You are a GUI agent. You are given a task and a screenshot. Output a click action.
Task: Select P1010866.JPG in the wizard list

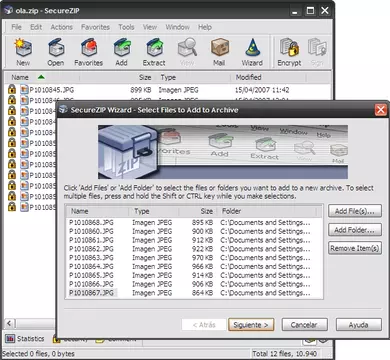pos(91,284)
